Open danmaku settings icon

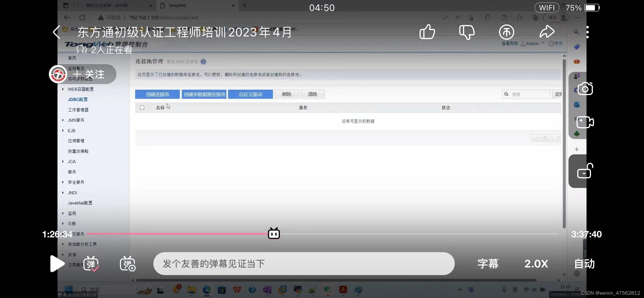click(x=128, y=264)
